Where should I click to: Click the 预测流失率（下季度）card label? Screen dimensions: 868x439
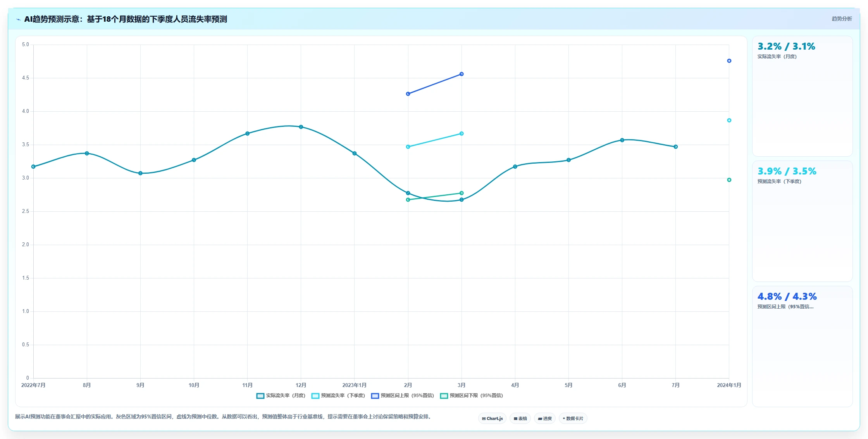(779, 181)
